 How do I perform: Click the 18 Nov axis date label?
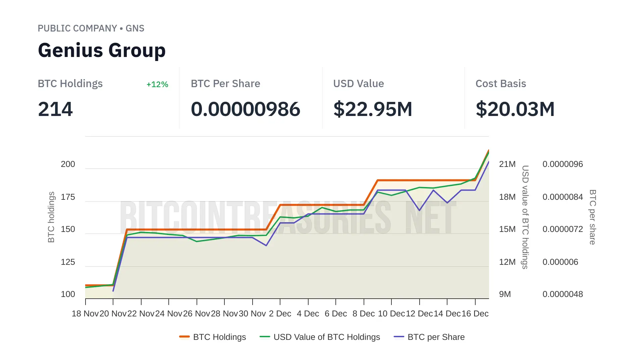pyautogui.click(x=85, y=314)
